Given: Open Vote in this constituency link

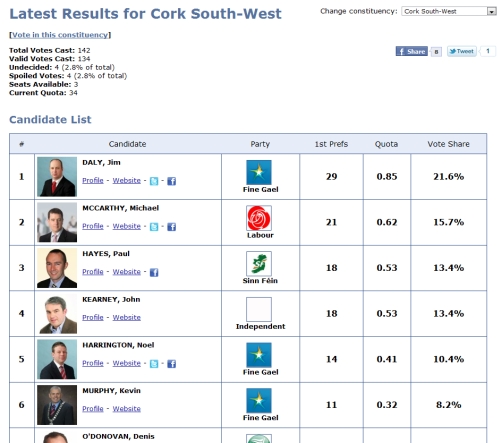Looking at the screenshot, I should pos(60,35).
